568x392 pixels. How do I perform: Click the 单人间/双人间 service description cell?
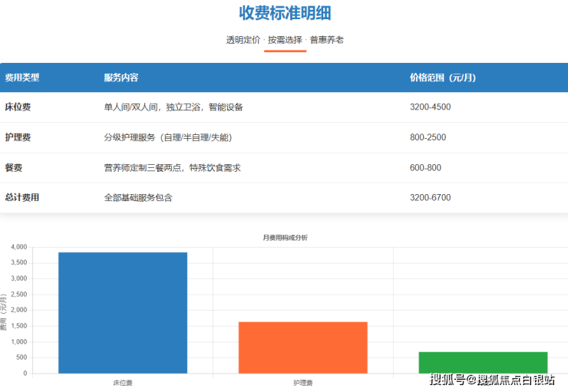[173, 107]
